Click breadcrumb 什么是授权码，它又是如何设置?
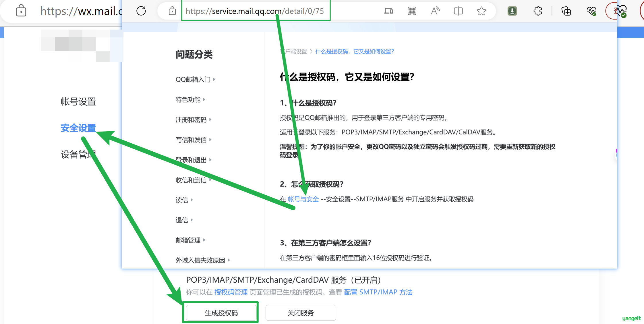The width and height of the screenshot is (644, 324). coord(355,51)
